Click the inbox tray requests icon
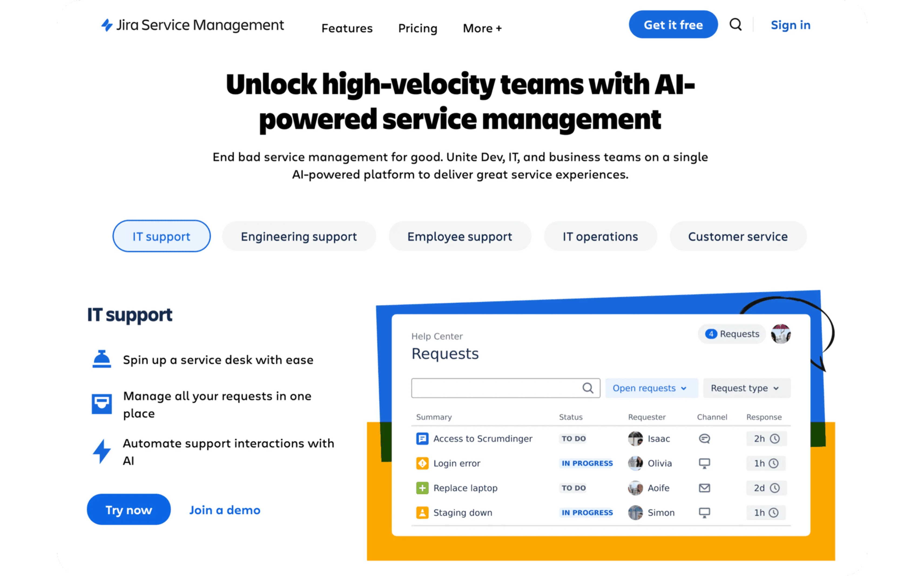924x576 pixels. point(102,404)
